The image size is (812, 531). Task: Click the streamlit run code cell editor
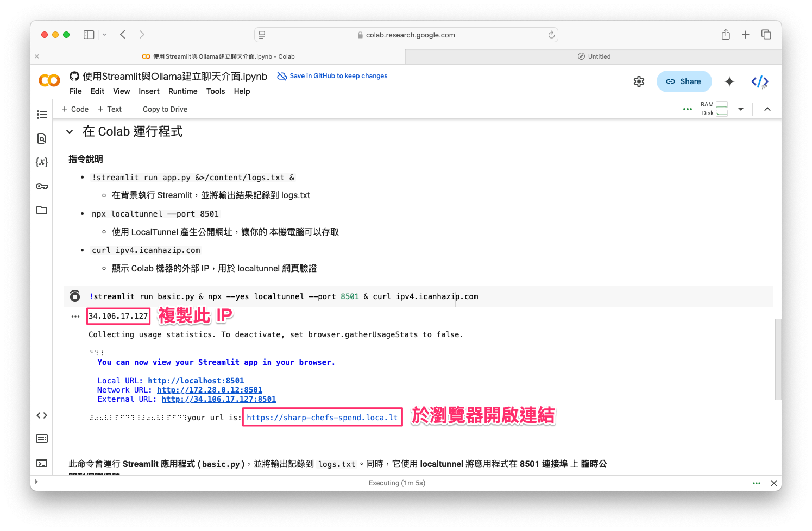point(429,296)
